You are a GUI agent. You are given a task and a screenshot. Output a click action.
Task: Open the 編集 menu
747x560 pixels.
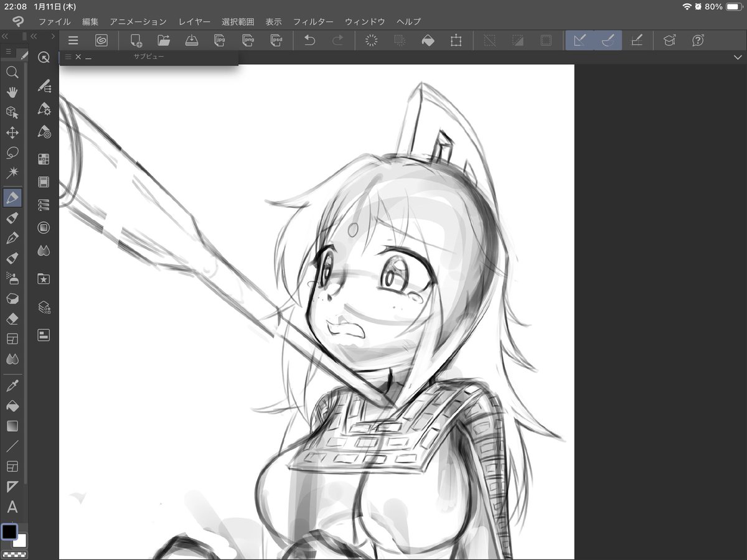coord(90,22)
